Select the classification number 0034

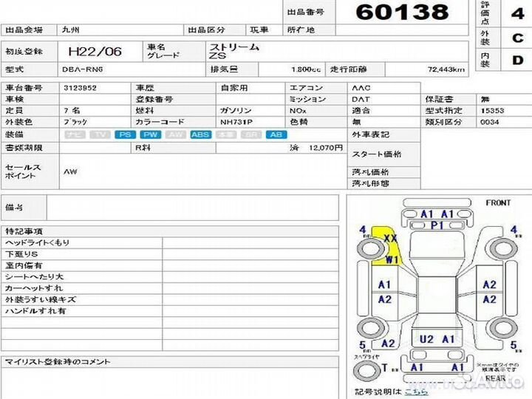(490, 122)
